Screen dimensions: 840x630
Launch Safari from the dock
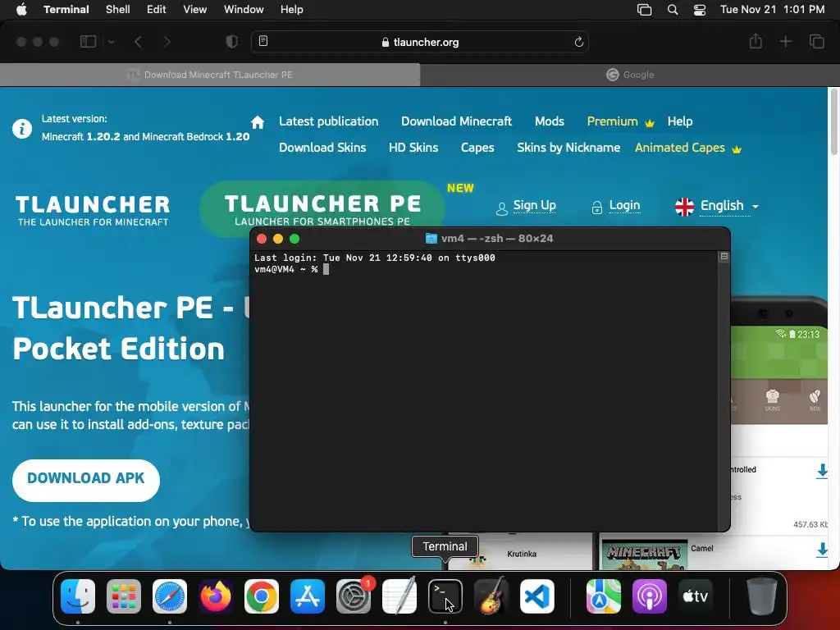pyautogui.click(x=170, y=596)
